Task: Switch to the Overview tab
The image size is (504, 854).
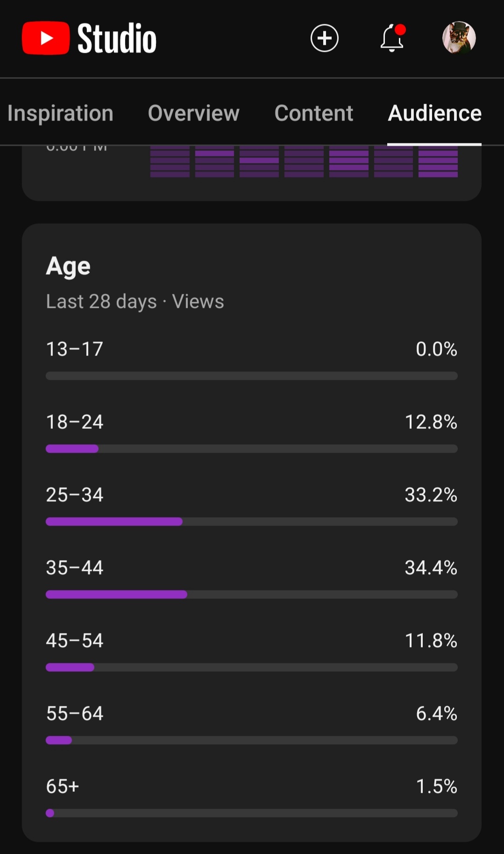Action: pos(193,113)
